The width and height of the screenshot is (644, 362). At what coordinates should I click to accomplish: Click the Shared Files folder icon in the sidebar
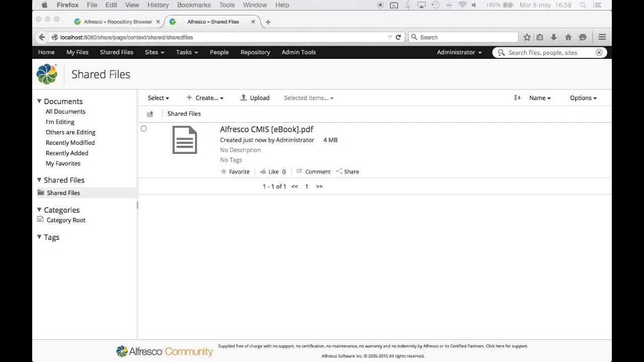click(x=41, y=193)
